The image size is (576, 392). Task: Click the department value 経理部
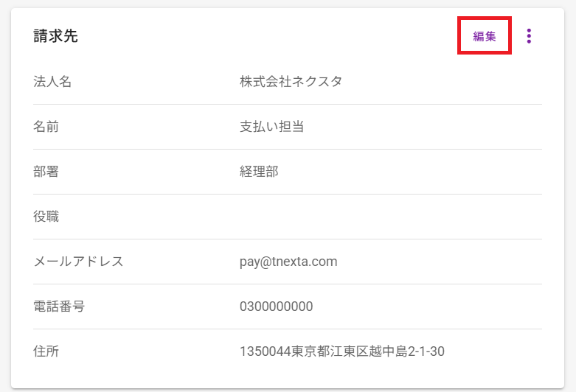[x=259, y=172]
